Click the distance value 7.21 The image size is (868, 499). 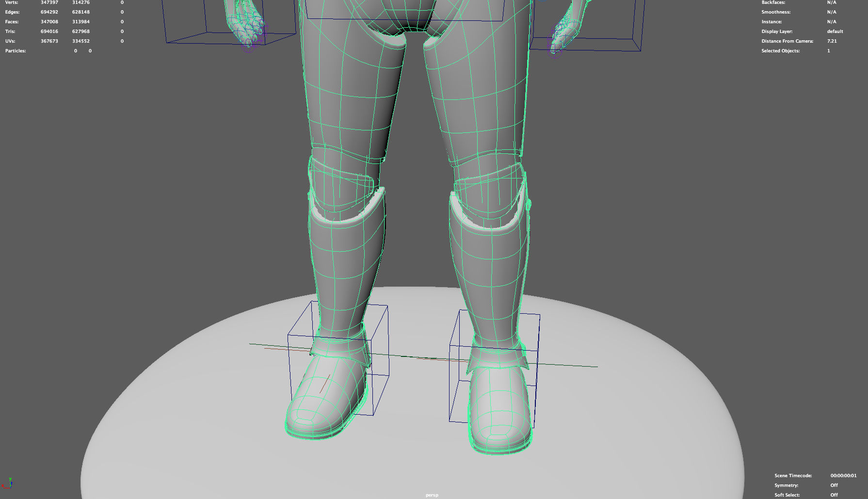coord(832,41)
